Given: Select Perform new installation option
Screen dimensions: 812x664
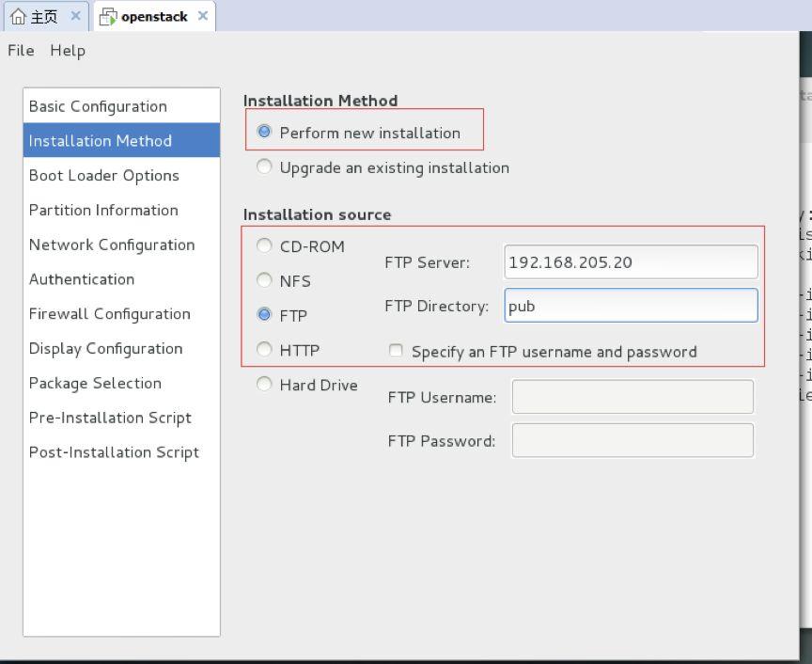Looking at the screenshot, I should click(264, 133).
